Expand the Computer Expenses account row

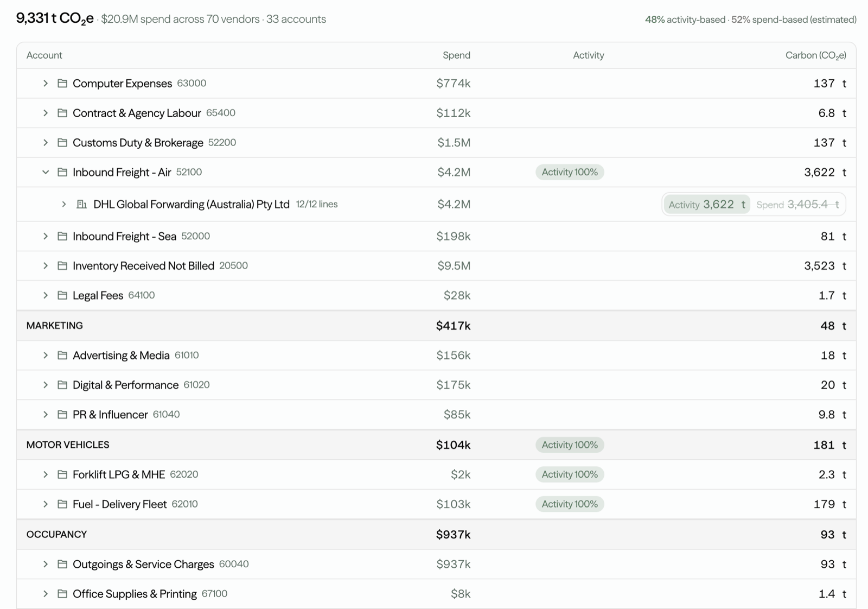(x=46, y=84)
